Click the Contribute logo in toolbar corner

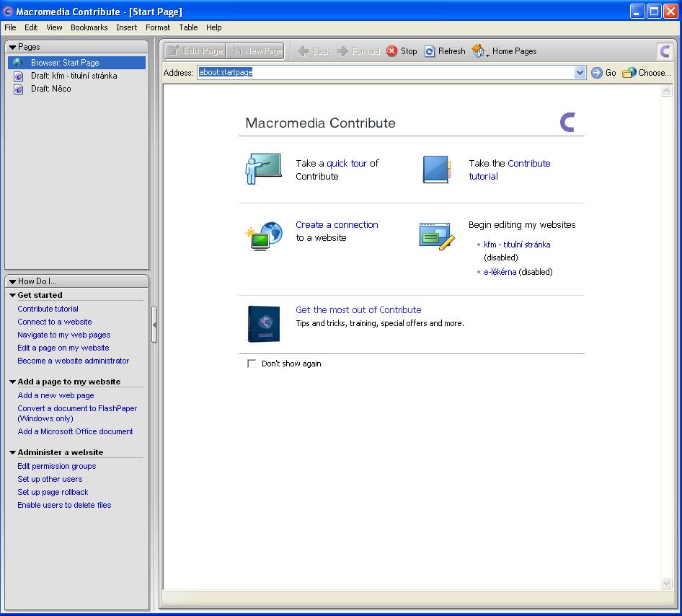pyautogui.click(x=665, y=51)
